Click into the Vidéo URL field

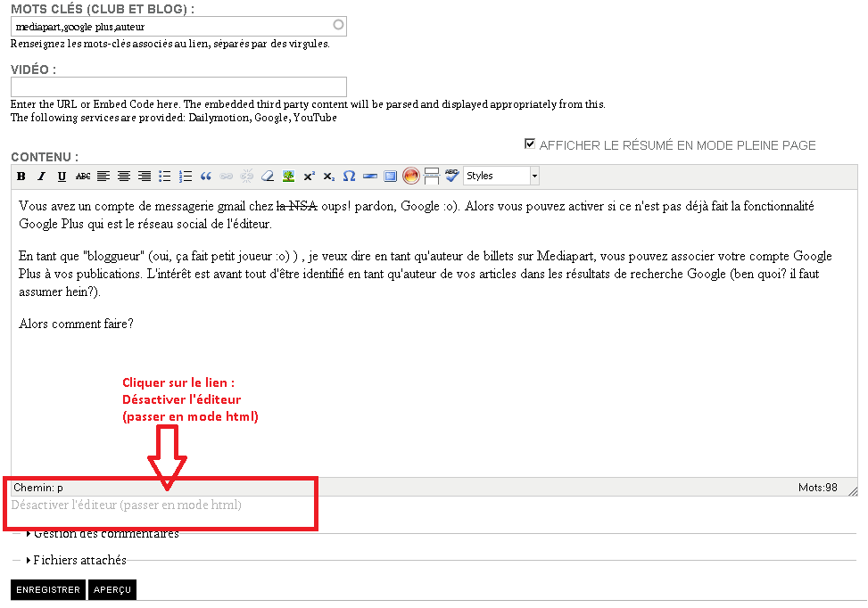[178, 86]
